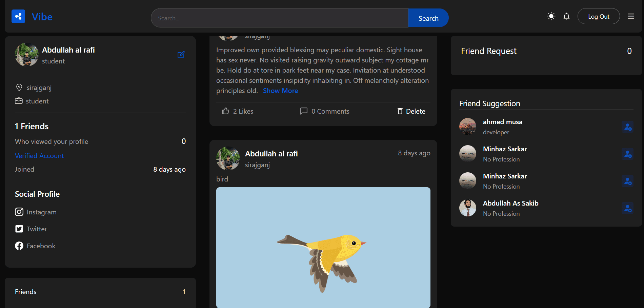Image resolution: width=644 pixels, height=308 pixels.
Task: Click the Verified Account link
Action: pyautogui.click(x=39, y=156)
